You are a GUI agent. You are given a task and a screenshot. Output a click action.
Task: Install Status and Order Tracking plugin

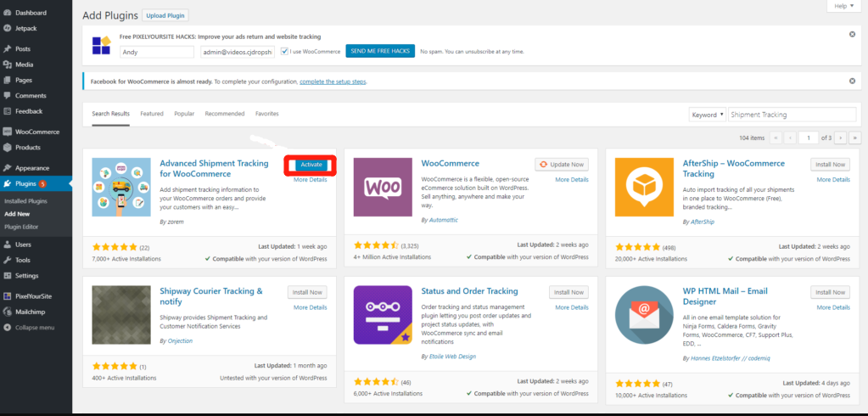(x=569, y=292)
